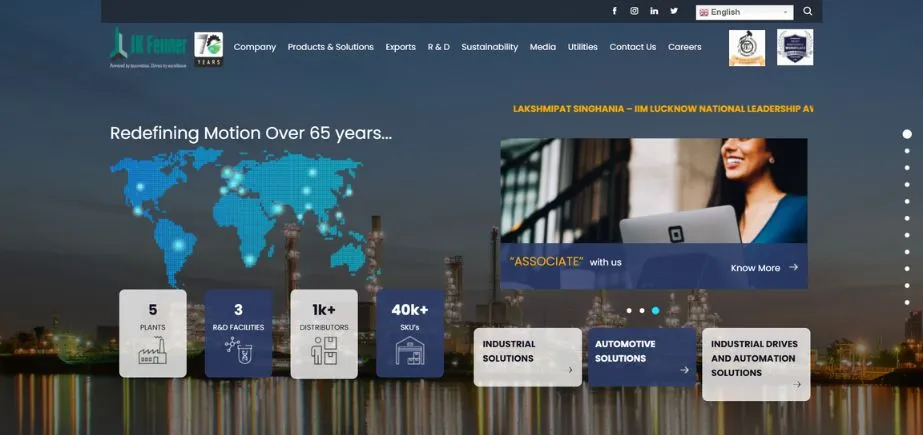Click the Automotive Solutions card

641,357
